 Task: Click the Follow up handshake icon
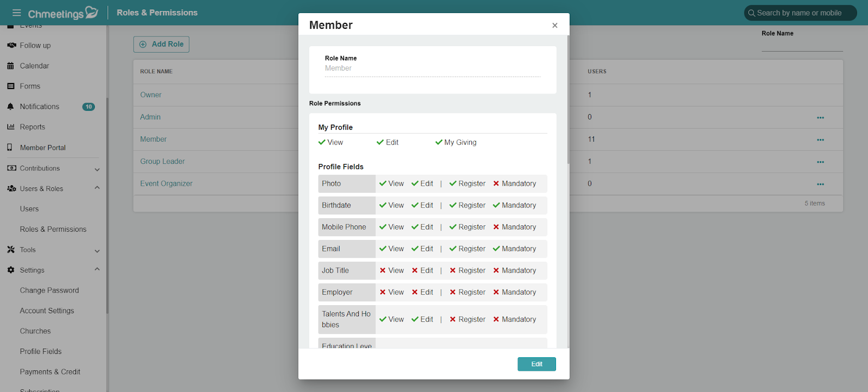point(11,46)
